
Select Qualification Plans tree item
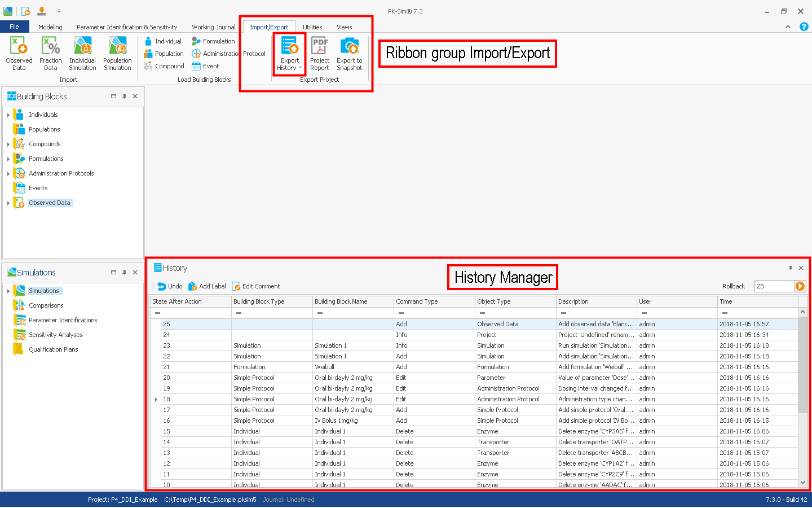pyautogui.click(x=54, y=350)
